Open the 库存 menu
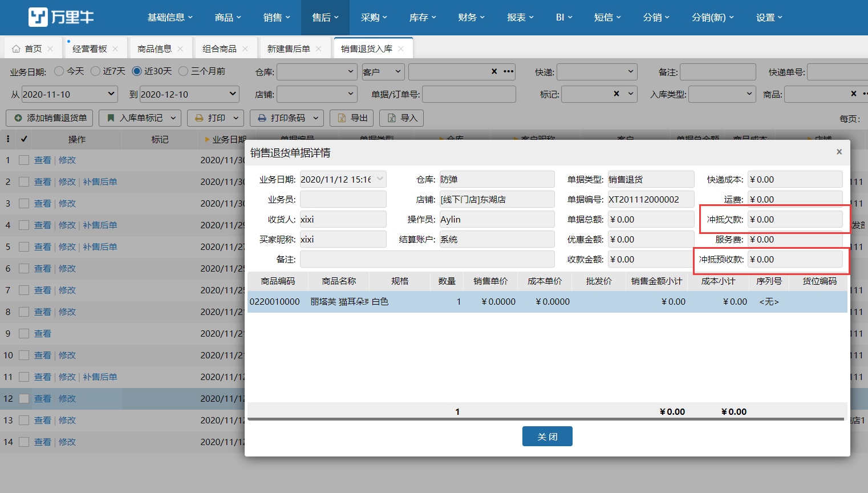 423,18
